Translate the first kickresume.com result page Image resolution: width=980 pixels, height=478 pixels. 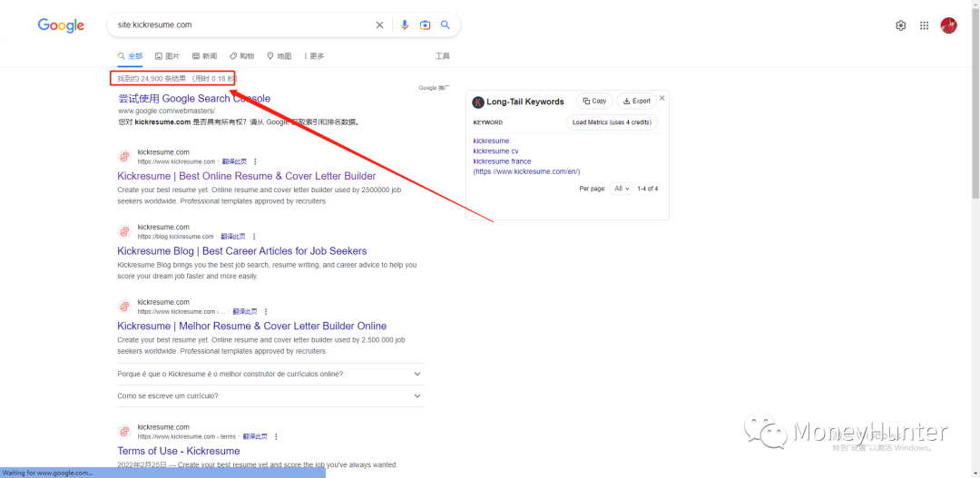pyautogui.click(x=234, y=161)
